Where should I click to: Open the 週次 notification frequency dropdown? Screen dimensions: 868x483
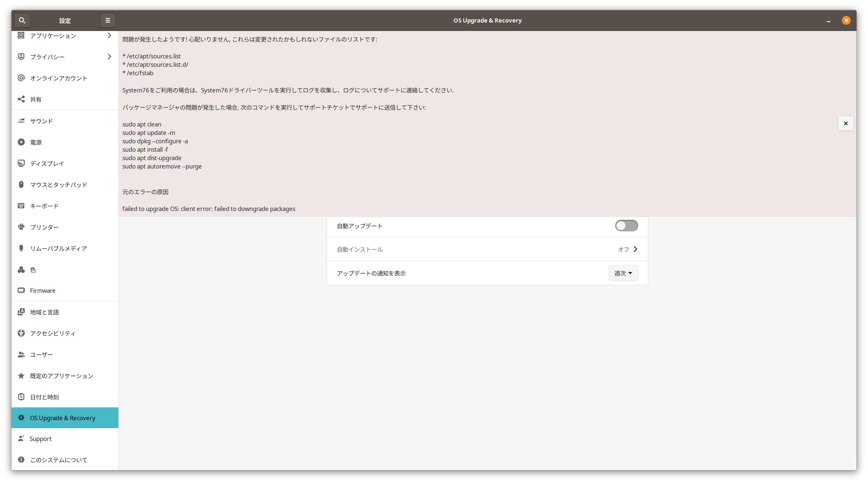tap(623, 273)
